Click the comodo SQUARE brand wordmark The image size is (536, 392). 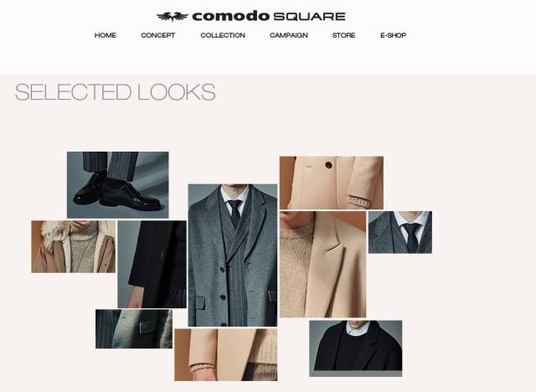click(x=269, y=17)
